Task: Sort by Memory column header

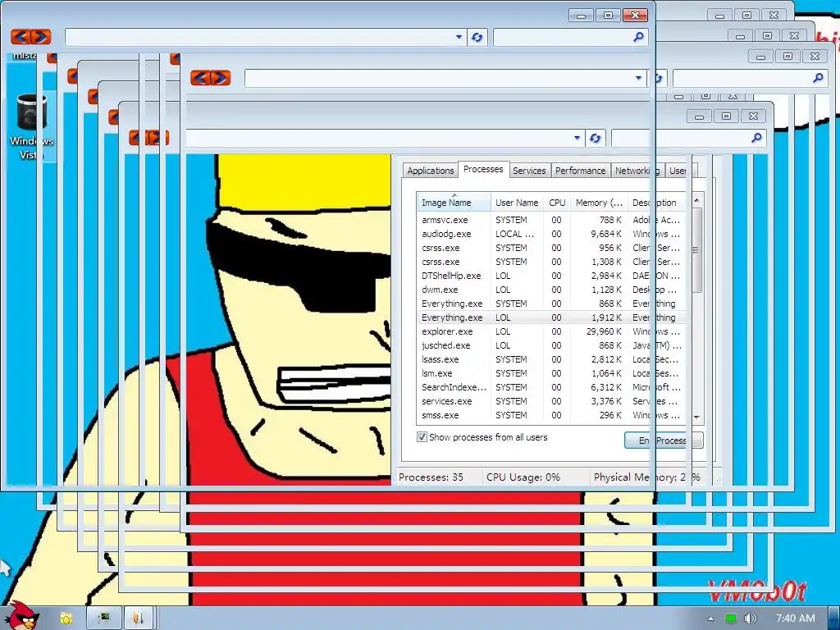Action: (598, 203)
